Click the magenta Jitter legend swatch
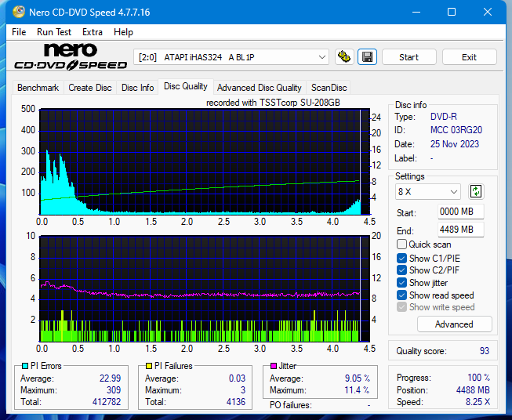 pyautogui.click(x=274, y=366)
